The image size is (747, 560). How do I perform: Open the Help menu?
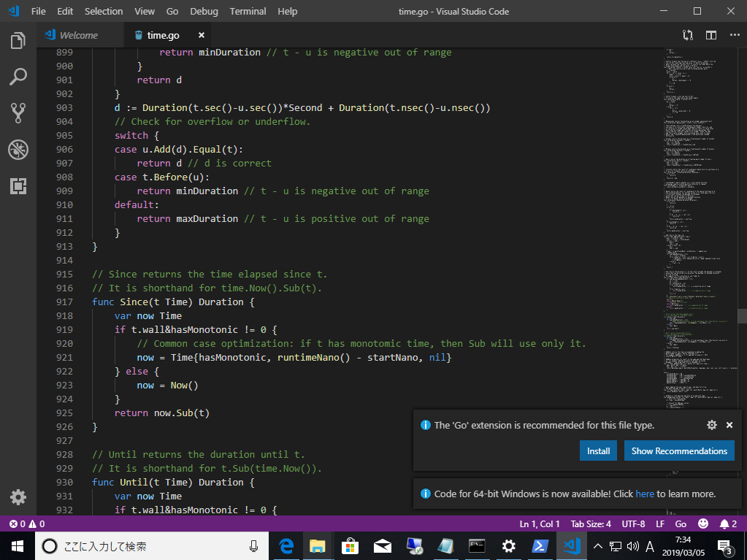287,11
